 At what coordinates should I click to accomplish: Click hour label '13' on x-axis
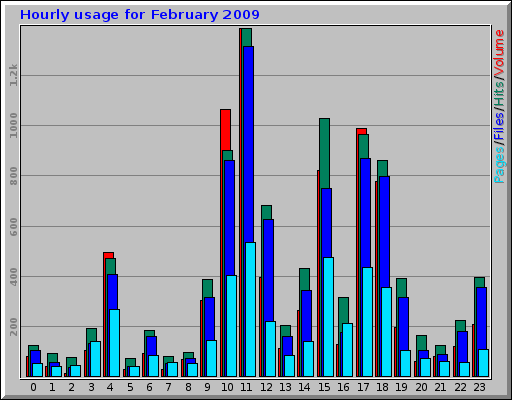tap(285, 387)
